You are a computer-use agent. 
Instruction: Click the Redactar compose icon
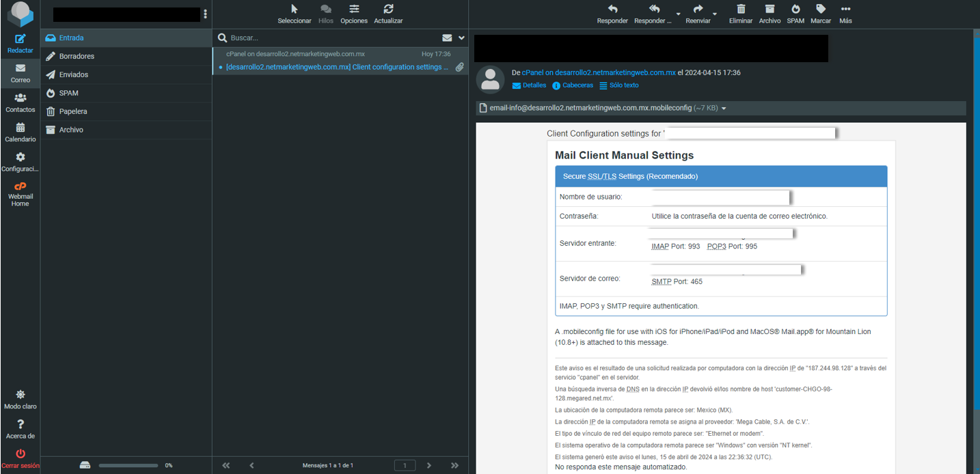(20, 39)
